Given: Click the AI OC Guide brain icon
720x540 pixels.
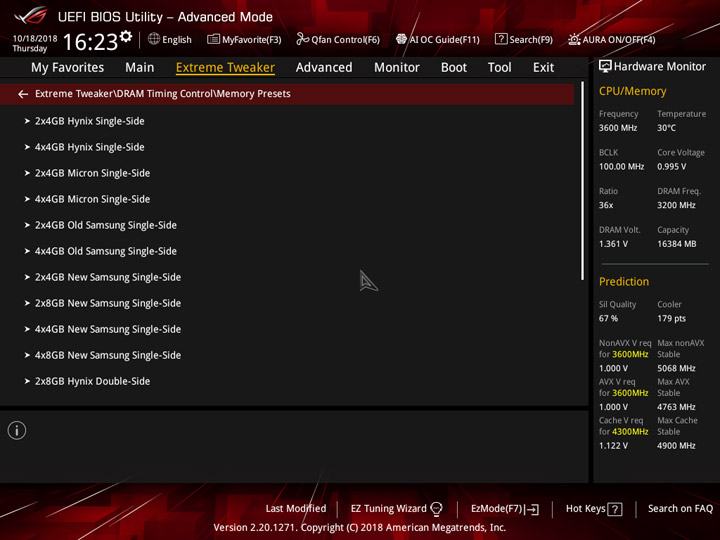Looking at the screenshot, I should (x=401, y=39).
